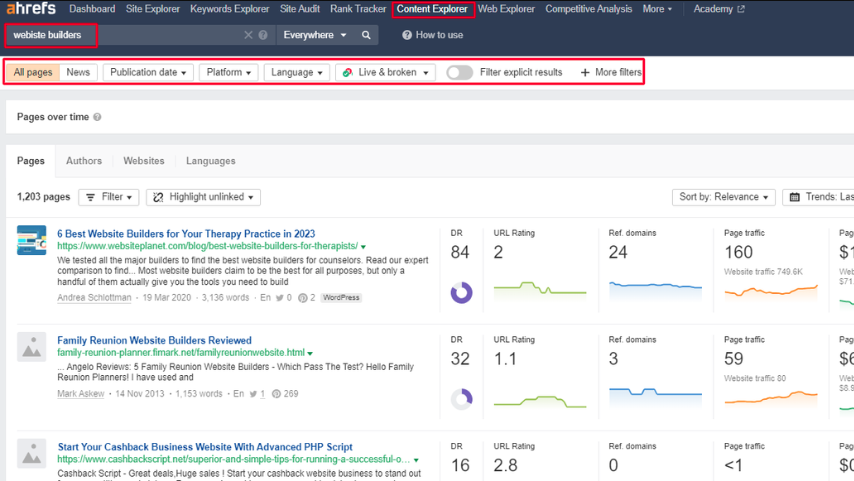This screenshot has width=854, height=481.
Task: Select All pages filter
Action: click(33, 72)
